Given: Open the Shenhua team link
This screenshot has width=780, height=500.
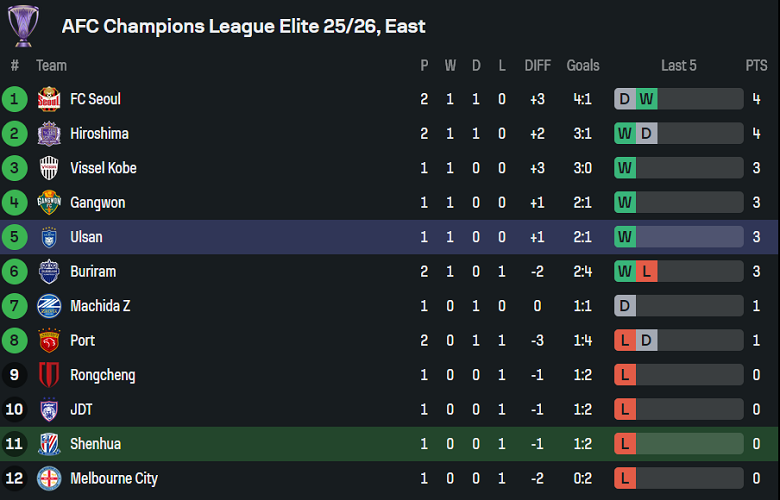Looking at the screenshot, I should point(95,444).
